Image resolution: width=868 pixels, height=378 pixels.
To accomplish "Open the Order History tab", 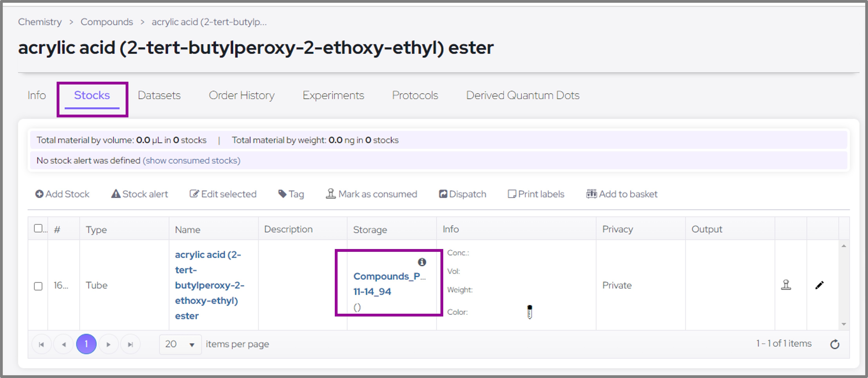I will pos(241,95).
